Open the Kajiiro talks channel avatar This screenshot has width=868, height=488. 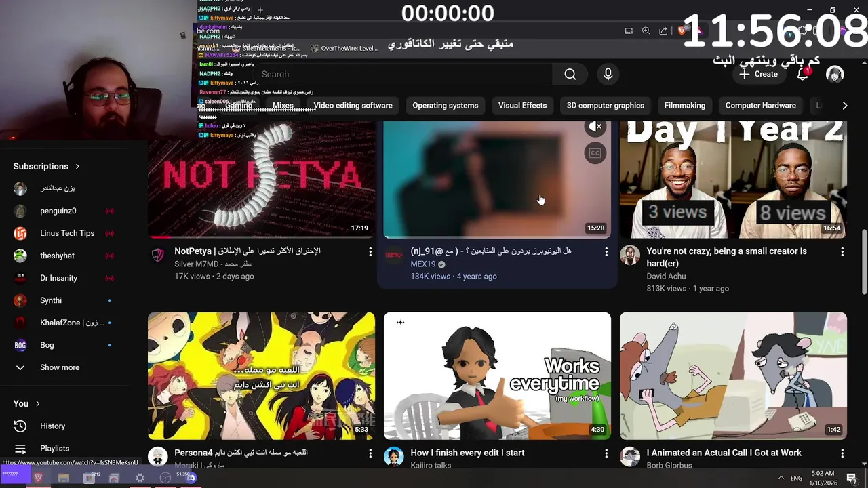(394, 457)
